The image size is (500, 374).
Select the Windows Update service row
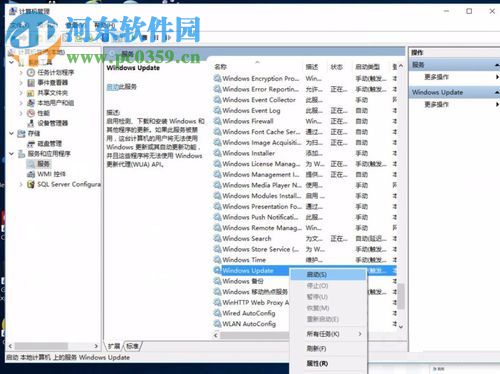[251, 270]
